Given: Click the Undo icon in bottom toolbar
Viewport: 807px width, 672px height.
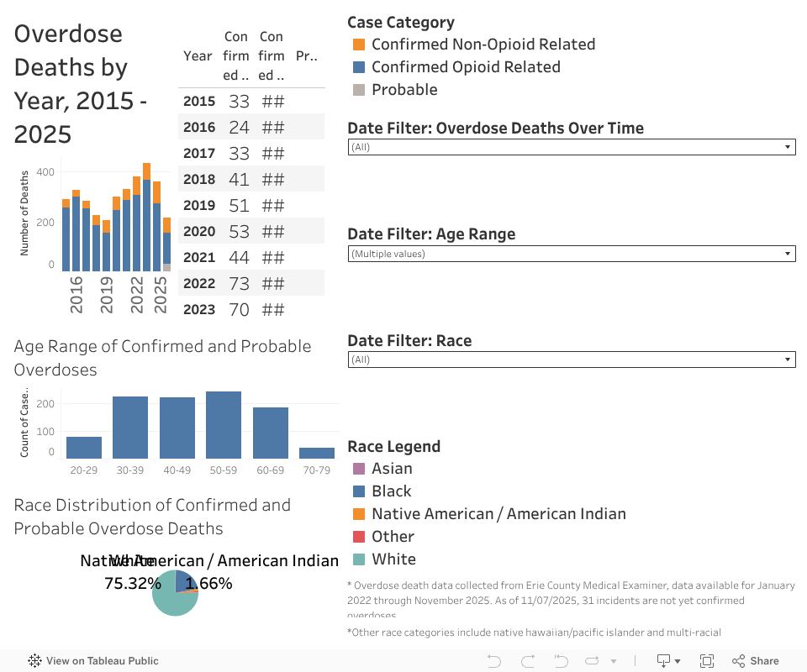Looking at the screenshot, I should 494,661.
